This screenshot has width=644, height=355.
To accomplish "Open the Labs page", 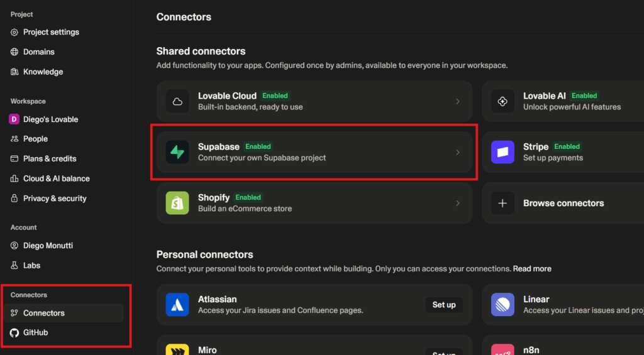I will click(x=64, y=265).
